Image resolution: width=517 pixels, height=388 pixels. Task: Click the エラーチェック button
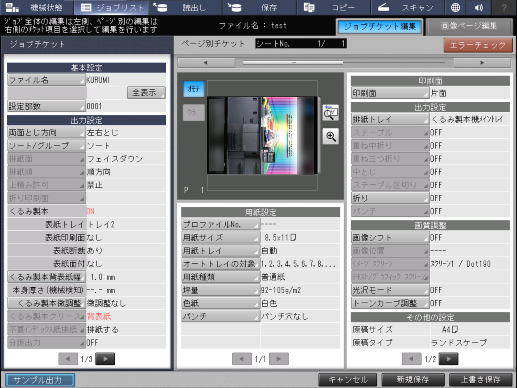(478, 45)
